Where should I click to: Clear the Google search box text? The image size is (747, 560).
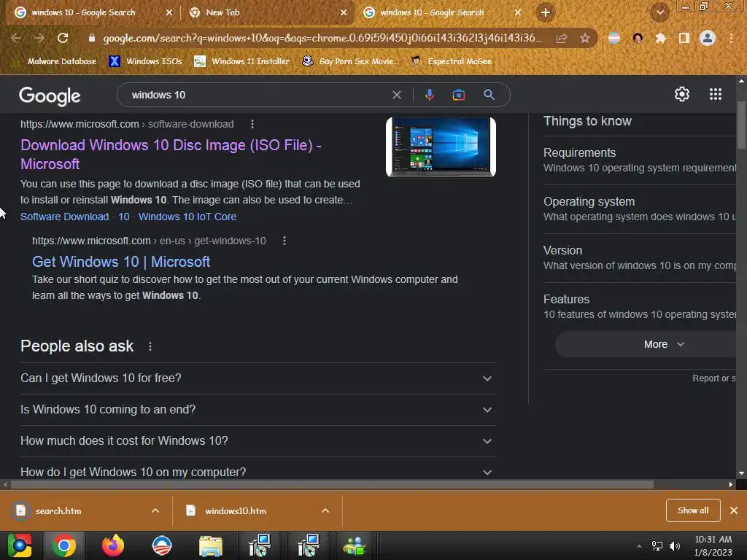point(396,95)
